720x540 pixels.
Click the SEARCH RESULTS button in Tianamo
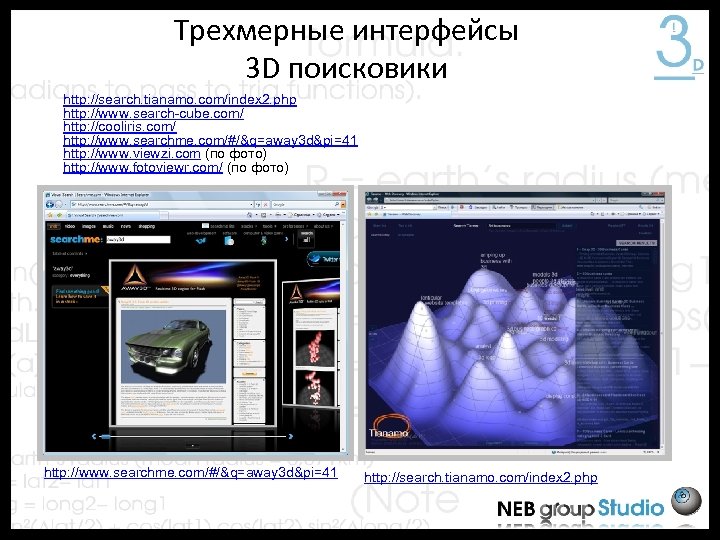click(x=637, y=243)
